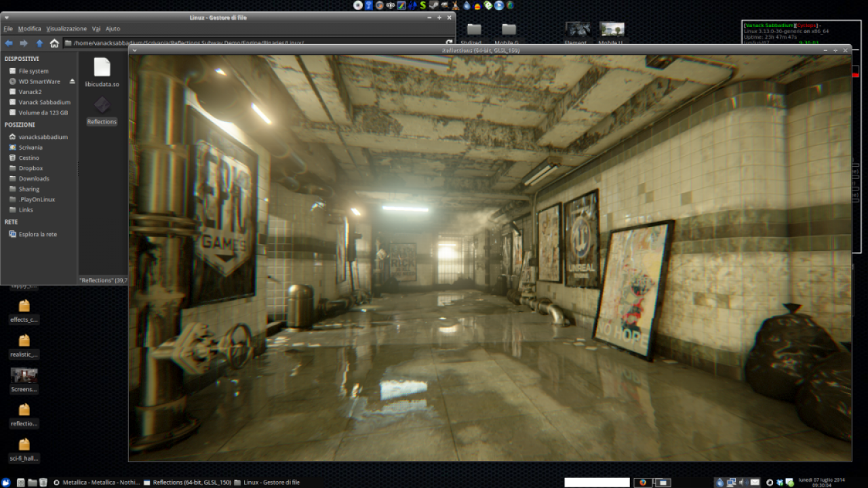Switch to Linux - Gestore di file task
The width and height of the screenshot is (868, 488).
point(267,483)
